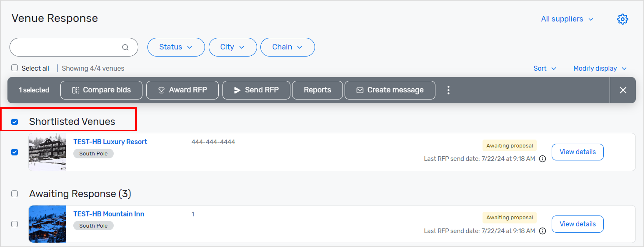This screenshot has height=247, width=644.
Task: Open settings gear icon
Action: 622,19
